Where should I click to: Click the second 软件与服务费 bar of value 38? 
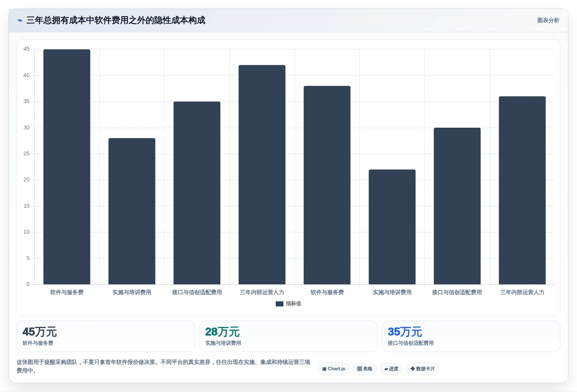[x=327, y=185]
